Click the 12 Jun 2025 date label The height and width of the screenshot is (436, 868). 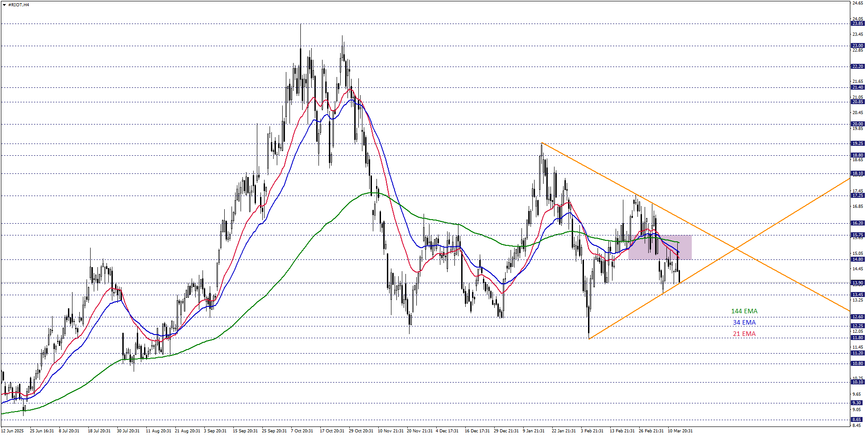tap(12, 431)
